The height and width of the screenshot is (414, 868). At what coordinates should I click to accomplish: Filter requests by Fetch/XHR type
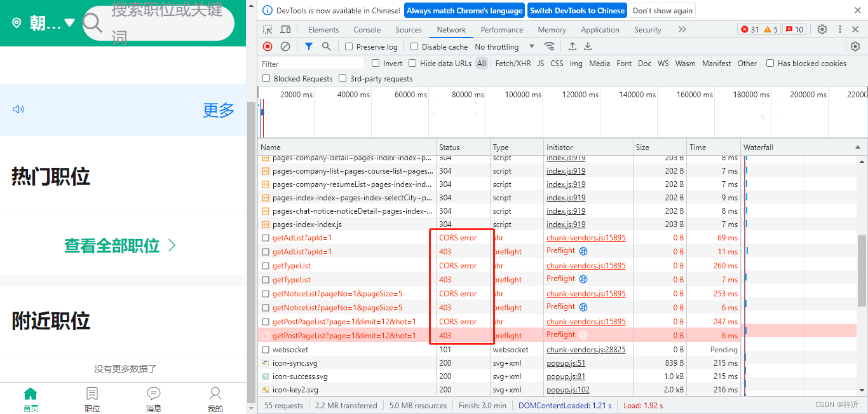(513, 63)
